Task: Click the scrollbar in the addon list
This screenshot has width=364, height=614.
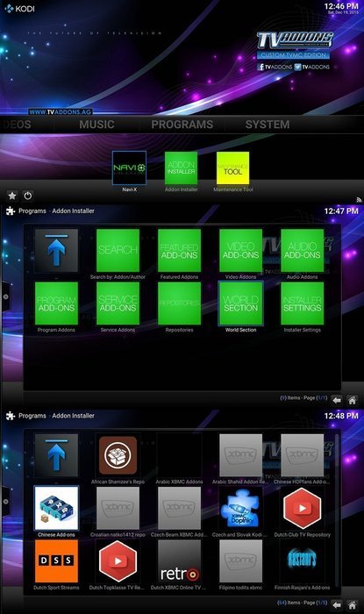Action: 339,509
